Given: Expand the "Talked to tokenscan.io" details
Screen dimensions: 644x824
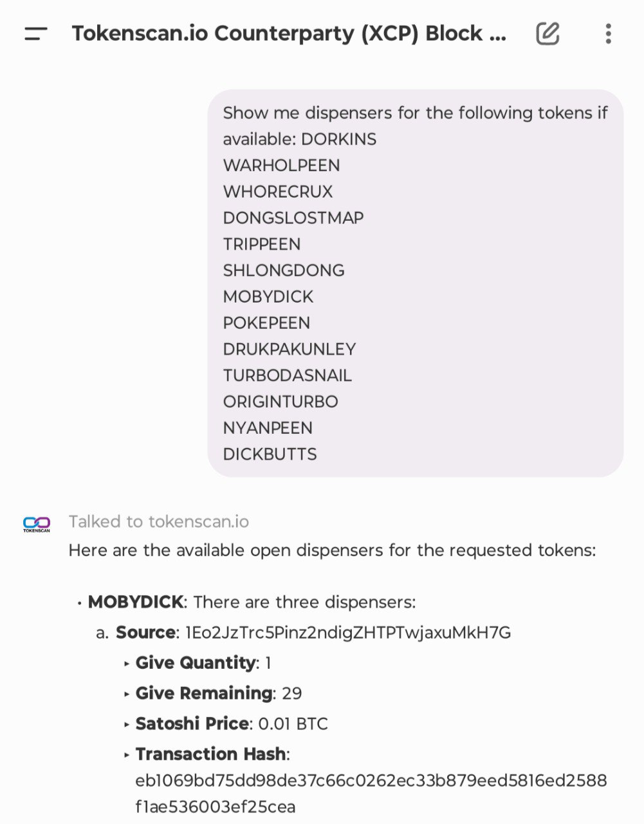Looking at the screenshot, I should (159, 521).
